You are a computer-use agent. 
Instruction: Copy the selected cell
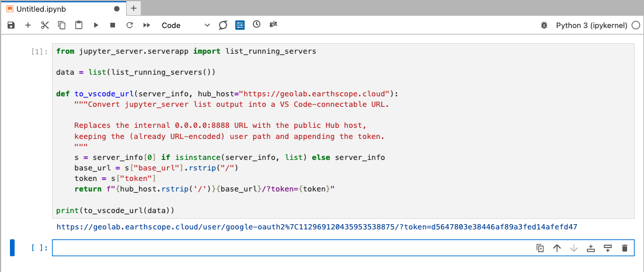point(62,26)
